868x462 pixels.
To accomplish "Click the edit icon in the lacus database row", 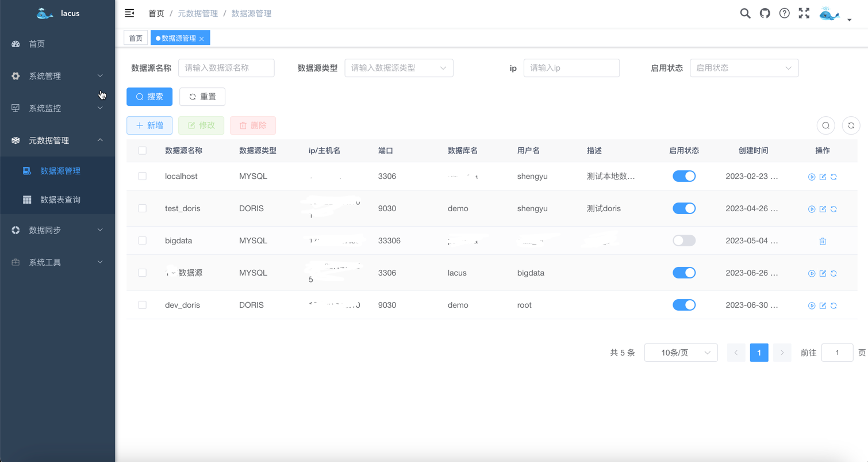I will click(x=823, y=273).
